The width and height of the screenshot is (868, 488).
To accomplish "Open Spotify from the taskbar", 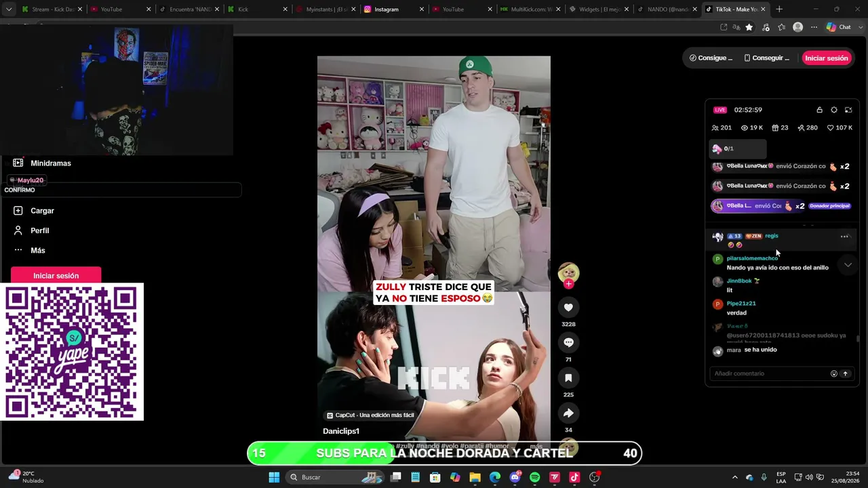I will tap(534, 477).
